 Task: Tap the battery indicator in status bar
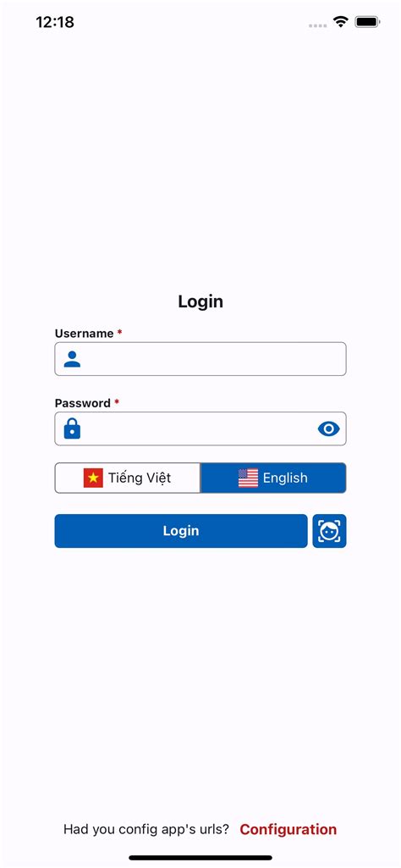(367, 22)
